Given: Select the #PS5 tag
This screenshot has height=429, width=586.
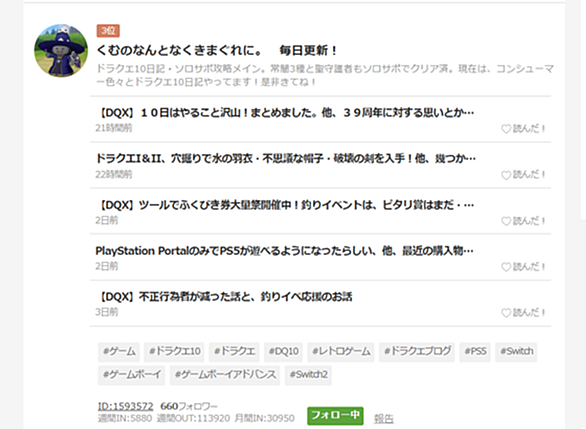Looking at the screenshot, I should pos(475,352).
